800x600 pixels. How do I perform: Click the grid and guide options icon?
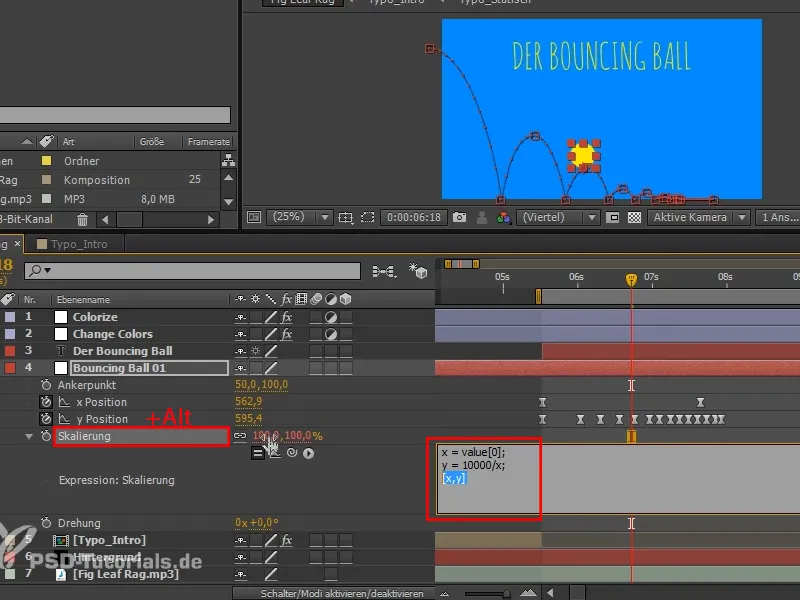click(x=345, y=217)
